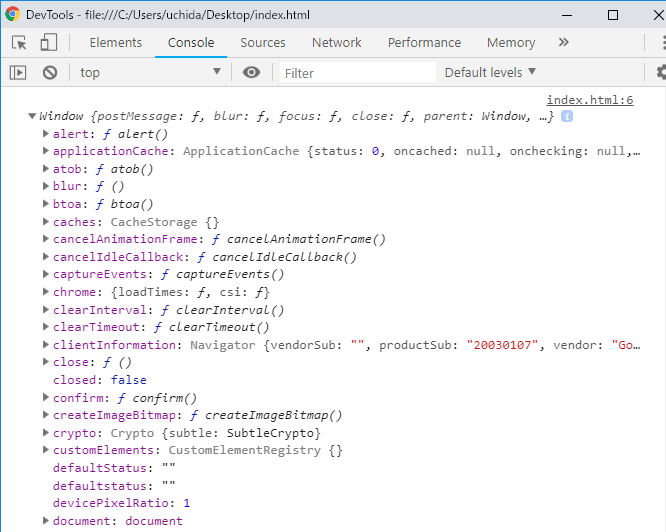Click the Chrome logo in title bar
The height and width of the screenshot is (532, 666).
click(12, 14)
